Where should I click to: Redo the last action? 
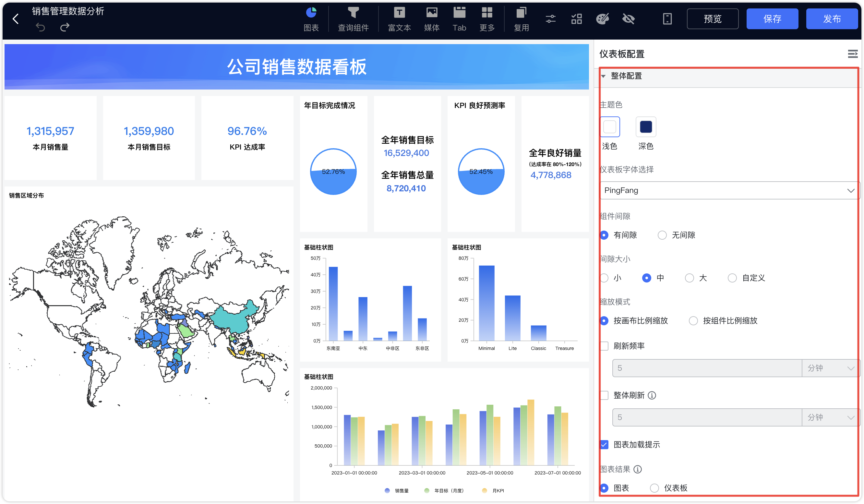(x=65, y=28)
